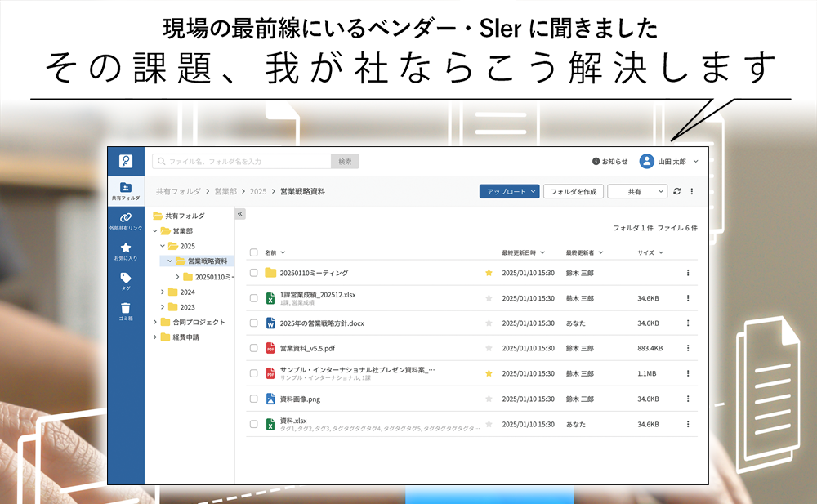The width and height of the screenshot is (817, 504).
Task: Expand 20250110ミ… subfolder in the tree
Action: click(x=177, y=277)
